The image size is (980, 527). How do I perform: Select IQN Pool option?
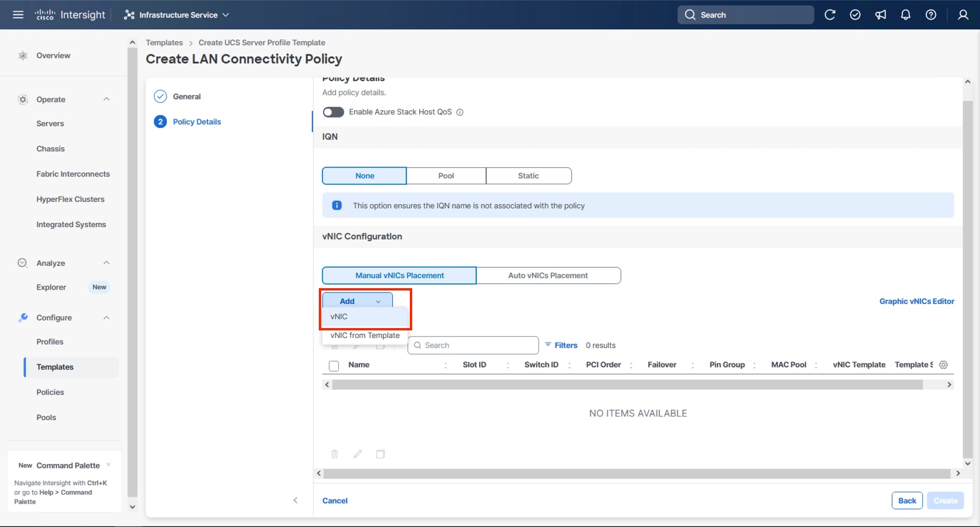tap(446, 175)
